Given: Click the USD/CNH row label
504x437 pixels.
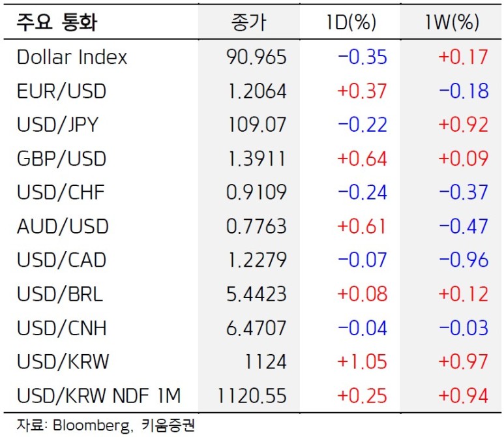Looking at the screenshot, I should (61, 328).
